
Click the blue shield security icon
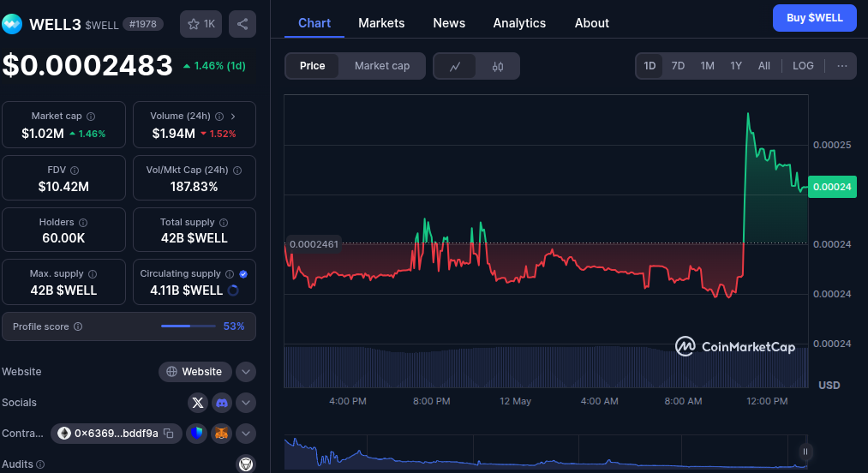(196, 433)
